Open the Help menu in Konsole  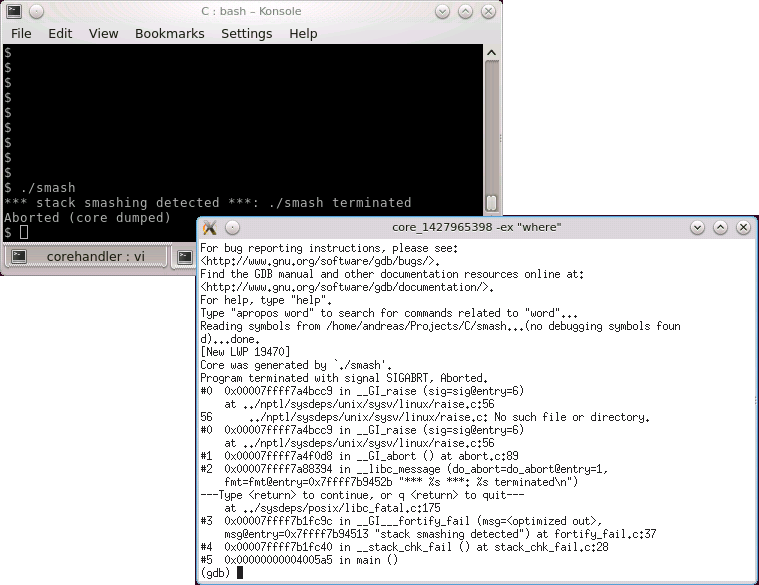(303, 33)
